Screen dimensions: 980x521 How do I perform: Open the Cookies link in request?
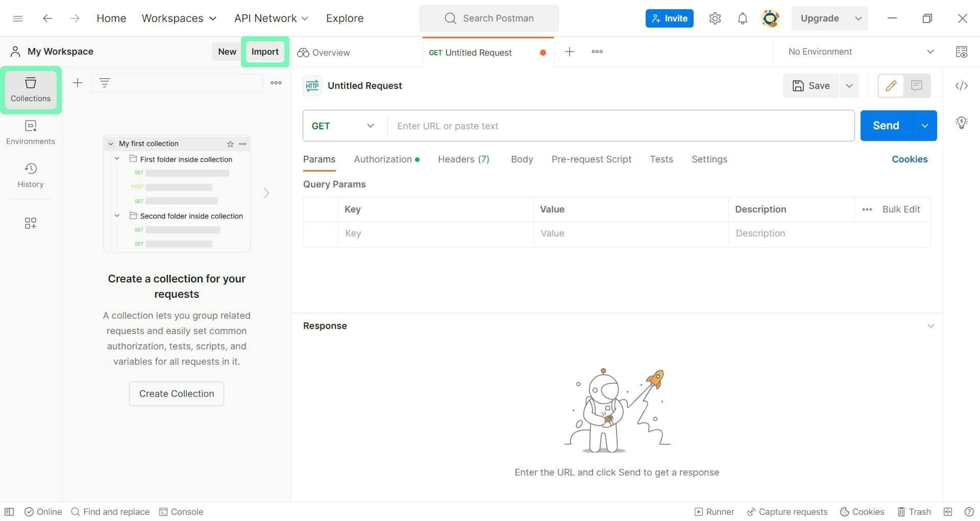pyautogui.click(x=910, y=159)
